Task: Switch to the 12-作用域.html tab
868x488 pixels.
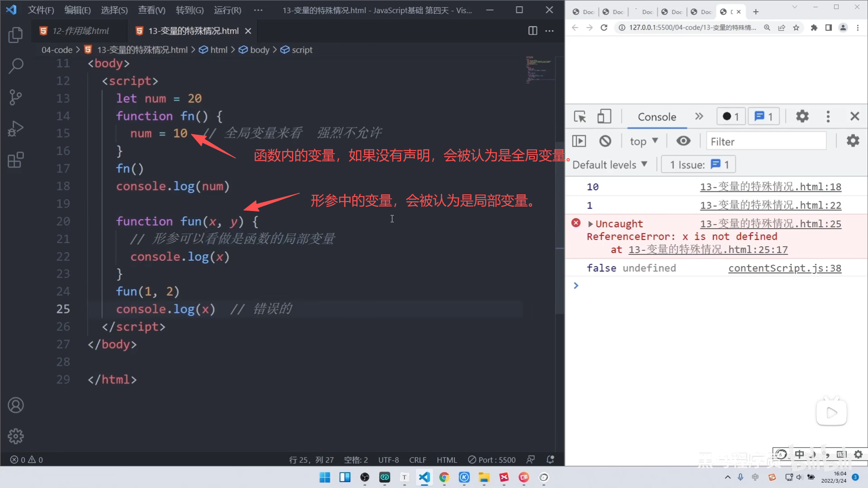Action: pos(80,31)
